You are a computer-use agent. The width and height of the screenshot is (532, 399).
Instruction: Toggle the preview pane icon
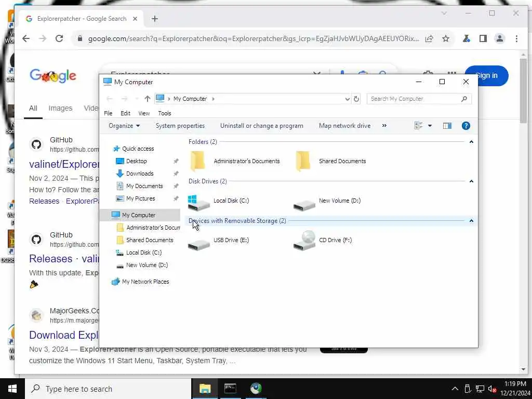click(x=447, y=126)
